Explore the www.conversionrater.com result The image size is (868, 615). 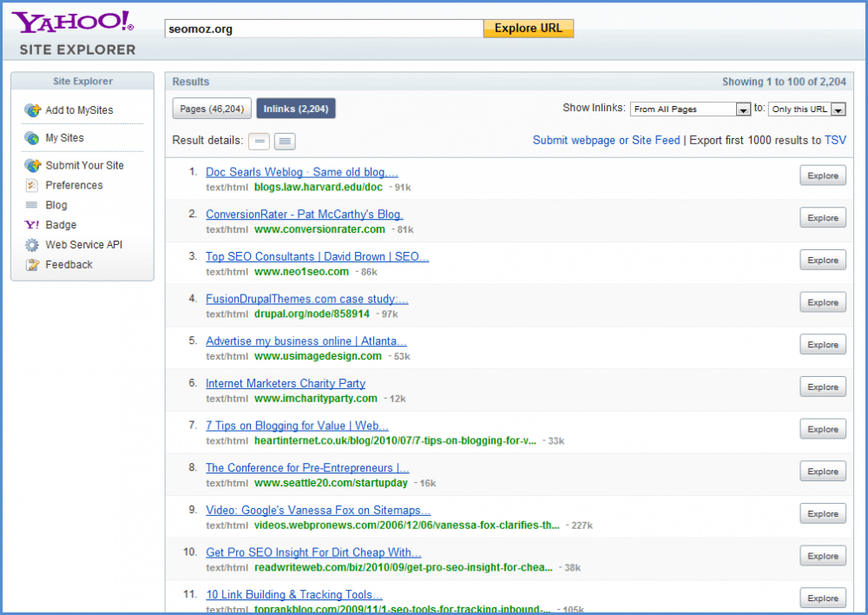click(823, 218)
